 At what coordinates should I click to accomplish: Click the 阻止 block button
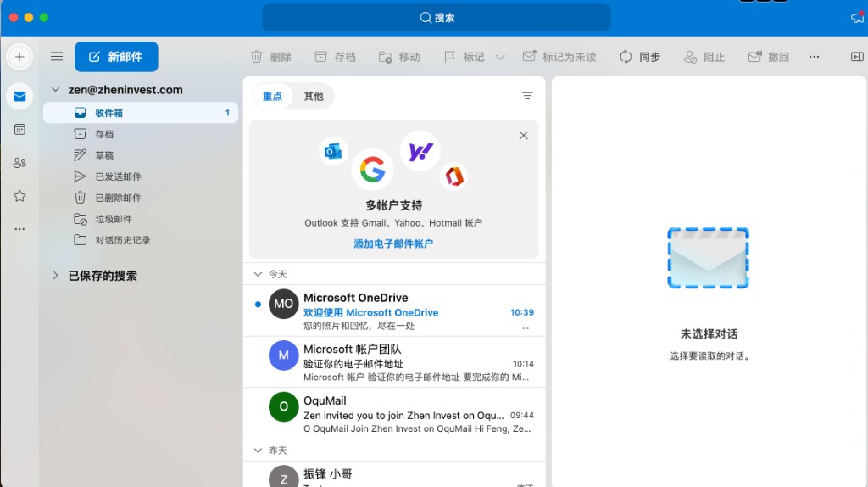(704, 57)
